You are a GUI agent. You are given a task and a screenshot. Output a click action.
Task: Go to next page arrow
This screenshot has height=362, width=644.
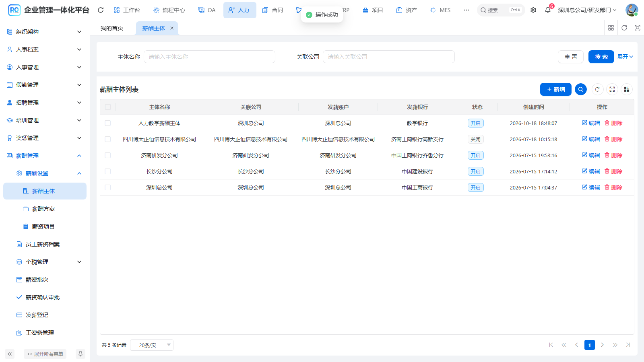coord(602,345)
